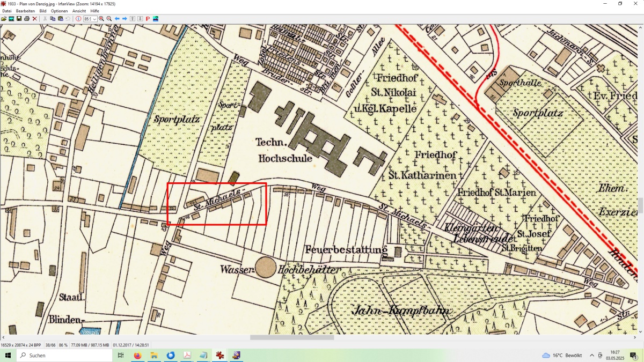Zoom out with the magnifier minus icon
This screenshot has height=362, width=644.
[x=109, y=19]
